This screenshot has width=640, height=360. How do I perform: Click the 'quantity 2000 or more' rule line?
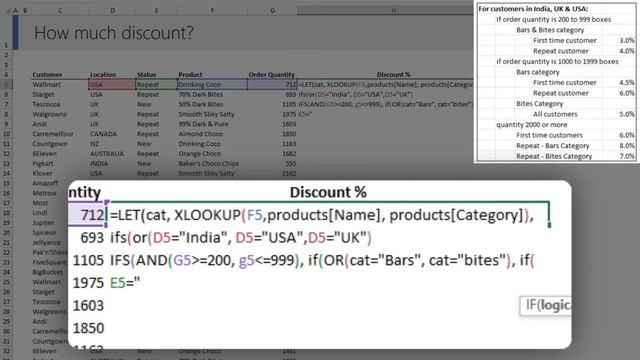click(x=531, y=124)
